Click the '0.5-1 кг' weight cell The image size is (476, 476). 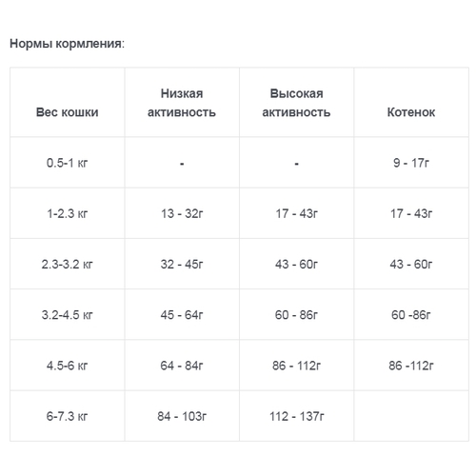[68, 163]
